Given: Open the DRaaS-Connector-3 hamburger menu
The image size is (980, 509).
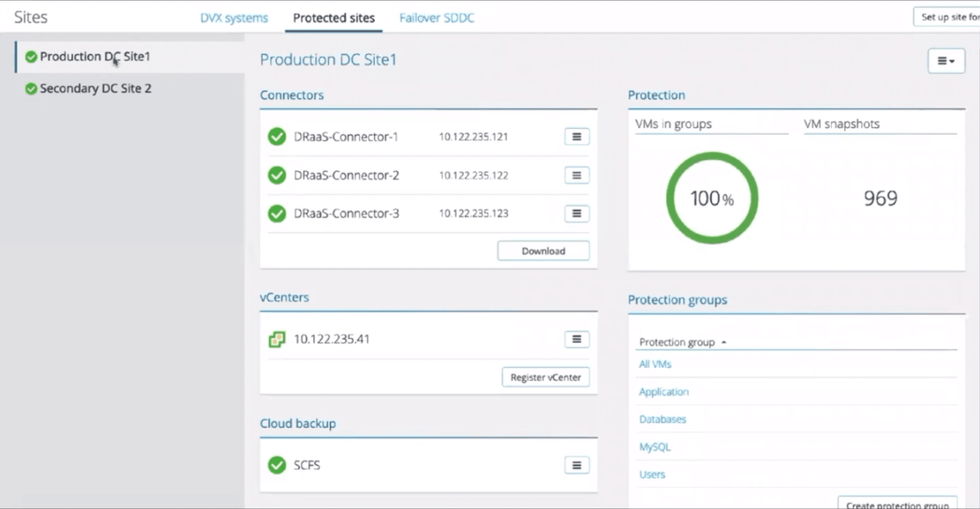Looking at the screenshot, I should (576, 214).
